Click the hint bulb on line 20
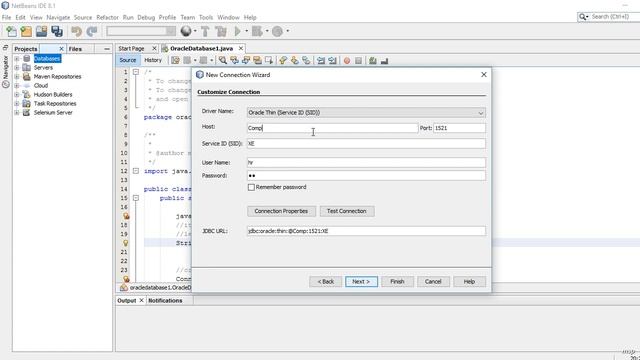Screen dimensions: 640x360 tap(126, 243)
